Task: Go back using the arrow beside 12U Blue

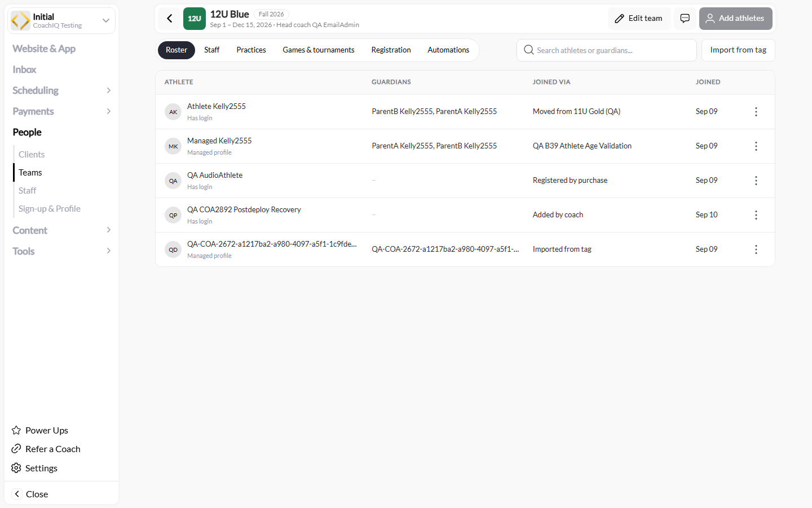Action: coord(169,19)
